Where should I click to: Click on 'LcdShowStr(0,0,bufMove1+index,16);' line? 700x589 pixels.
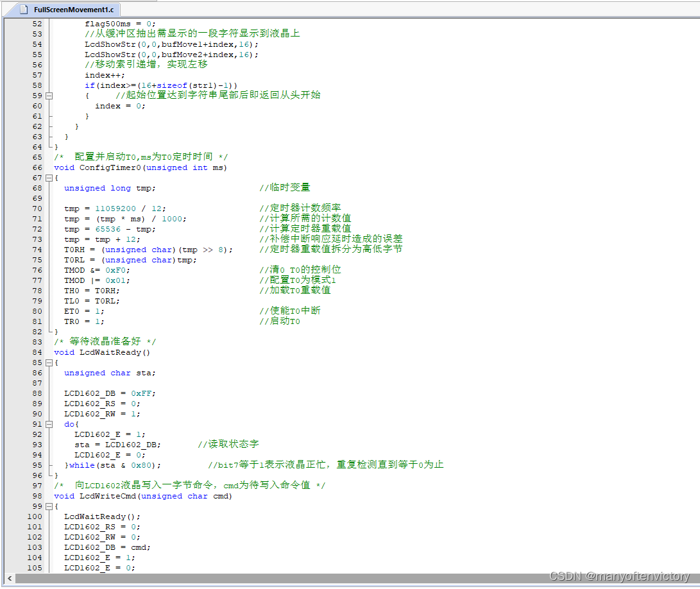[x=171, y=44]
